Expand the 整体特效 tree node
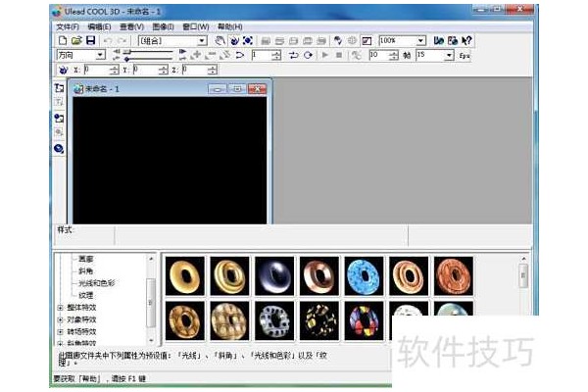This screenshot has height=392, width=588. click(60, 308)
